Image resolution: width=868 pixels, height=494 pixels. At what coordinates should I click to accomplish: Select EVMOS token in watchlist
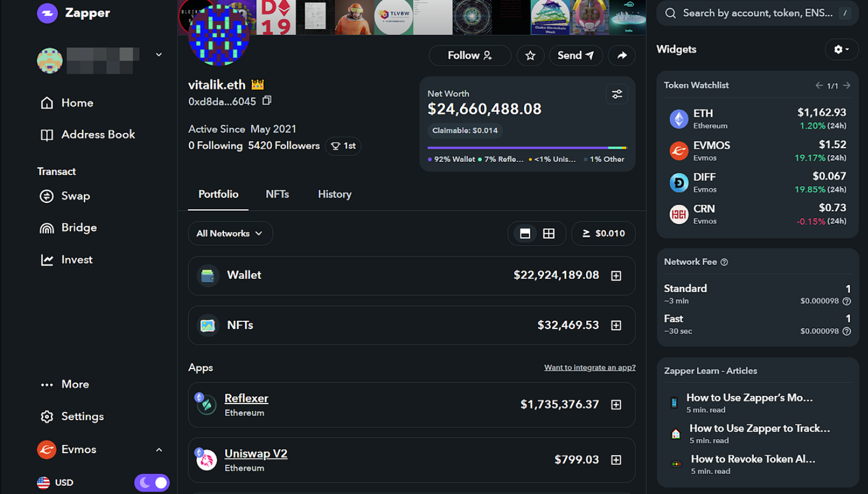click(x=757, y=150)
